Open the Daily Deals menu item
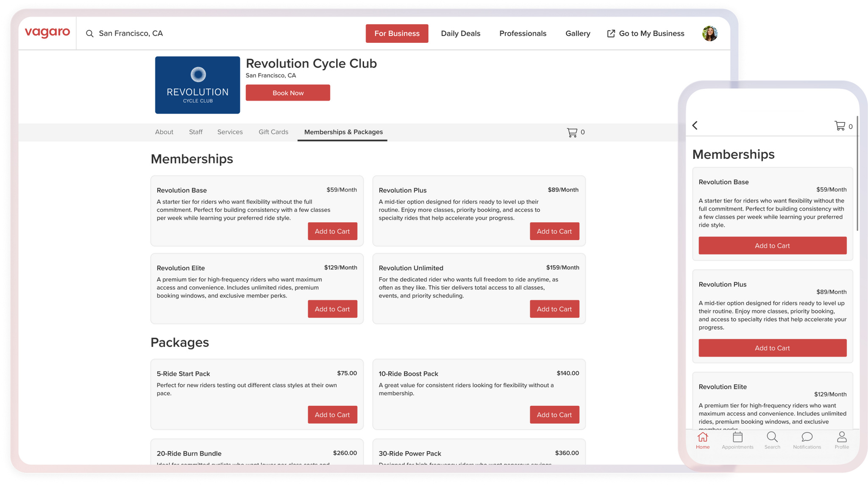868x485 pixels. point(461,33)
